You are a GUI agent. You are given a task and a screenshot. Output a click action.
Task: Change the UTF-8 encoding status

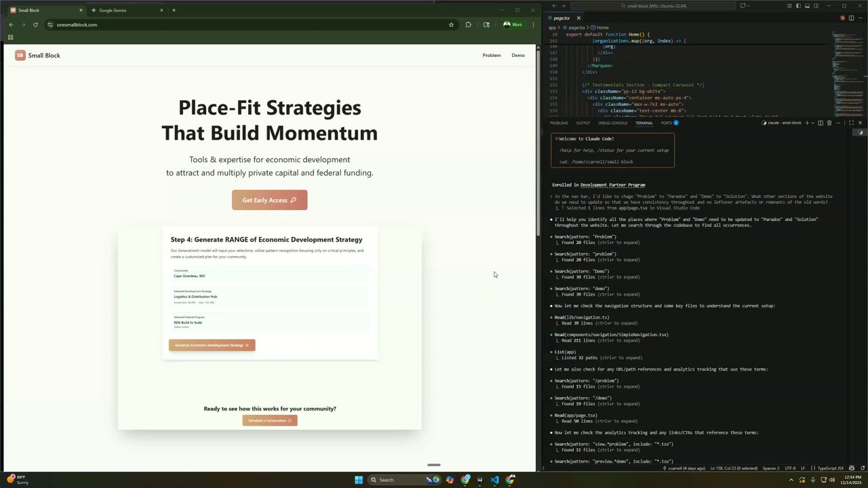click(x=790, y=468)
